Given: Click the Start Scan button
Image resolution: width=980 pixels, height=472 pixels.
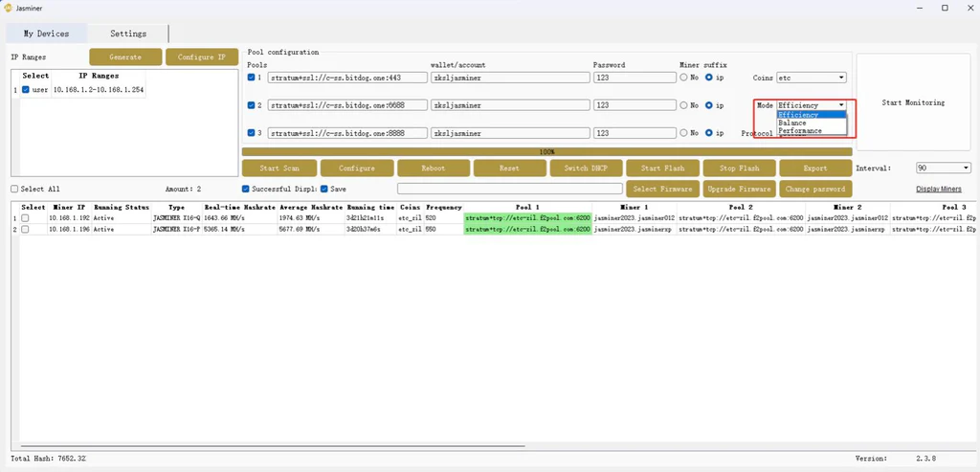Looking at the screenshot, I should coord(279,169).
